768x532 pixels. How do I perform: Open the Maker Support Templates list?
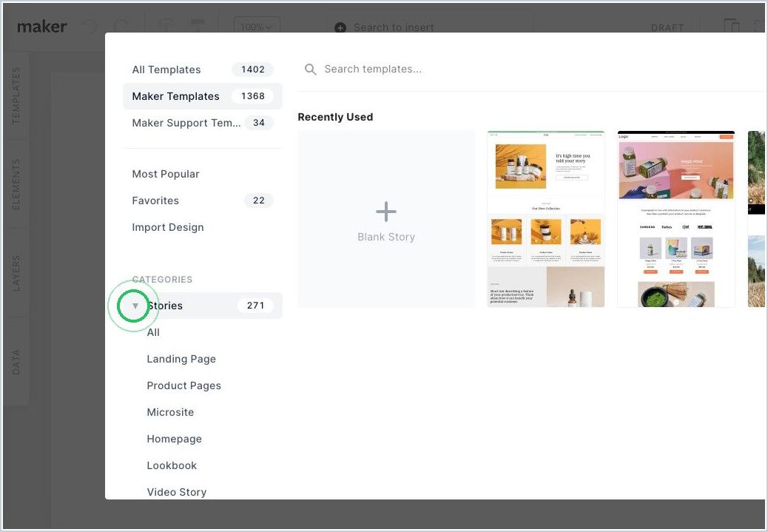point(202,123)
